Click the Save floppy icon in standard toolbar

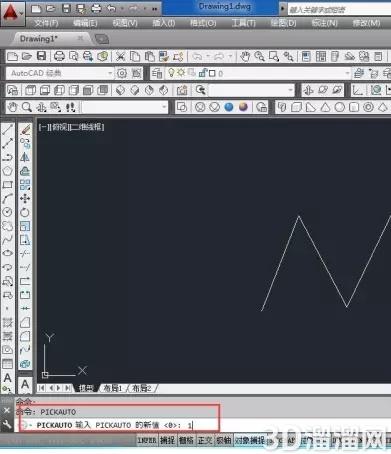point(41,56)
